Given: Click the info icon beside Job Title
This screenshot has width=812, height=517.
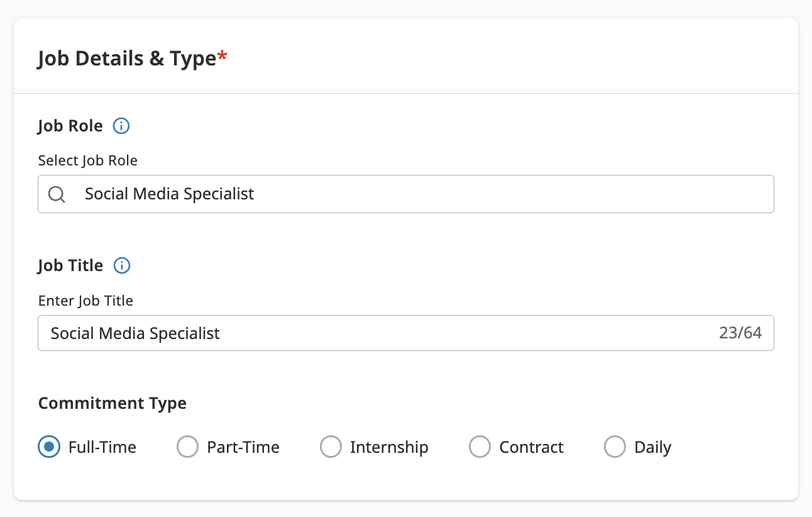Looking at the screenshot, I should coord(122,266).
